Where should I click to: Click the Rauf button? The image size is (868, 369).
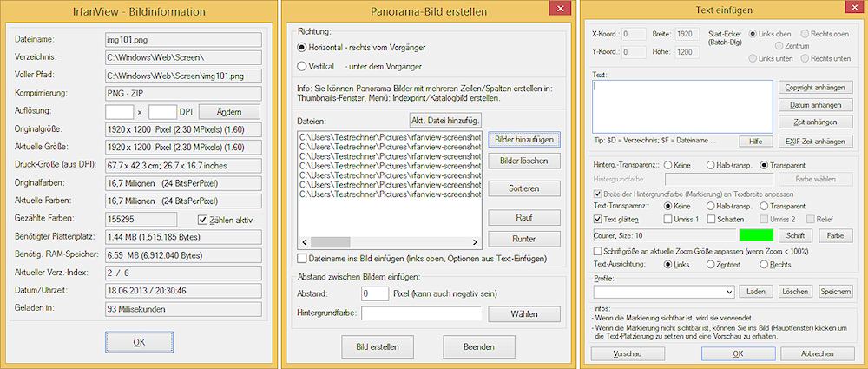tap(524, 218)
